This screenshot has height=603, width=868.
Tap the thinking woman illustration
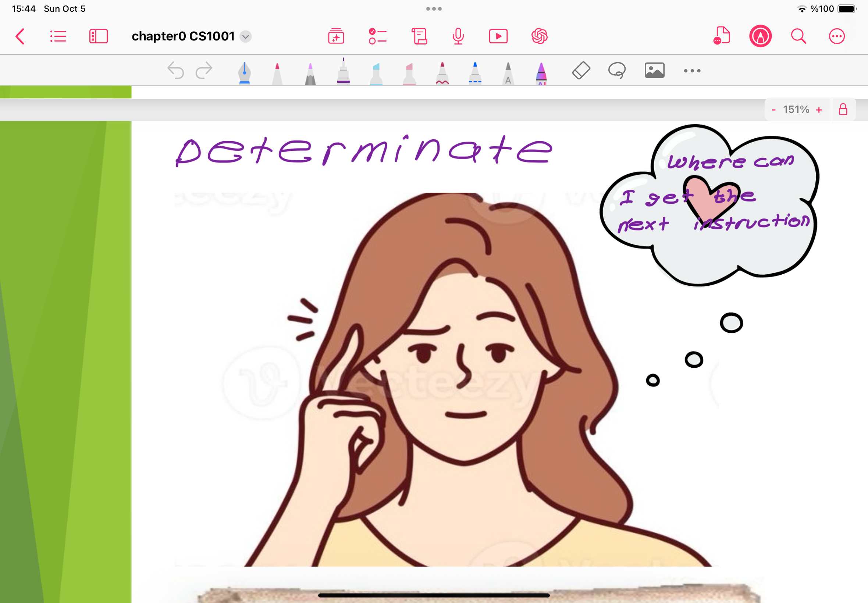(x=446, y=379)
